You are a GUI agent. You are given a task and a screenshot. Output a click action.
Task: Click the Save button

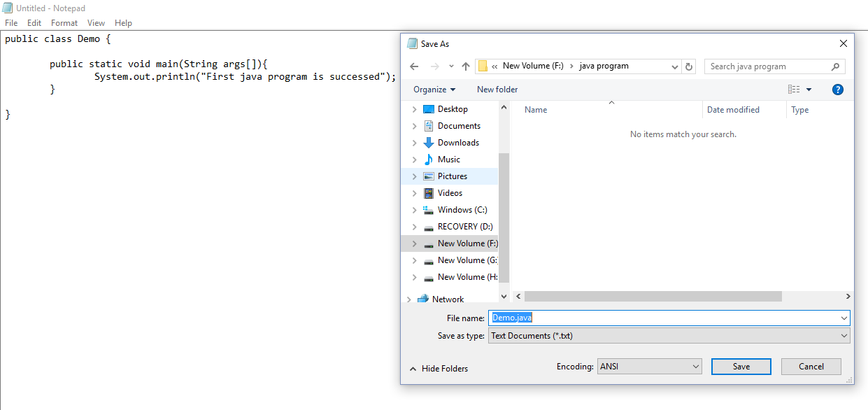(x=741, y=366)
